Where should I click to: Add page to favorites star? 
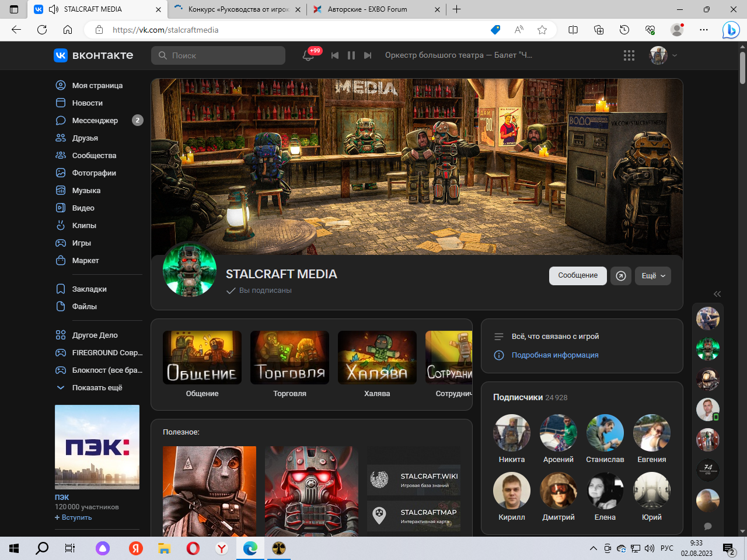click(x=542, y=30)
